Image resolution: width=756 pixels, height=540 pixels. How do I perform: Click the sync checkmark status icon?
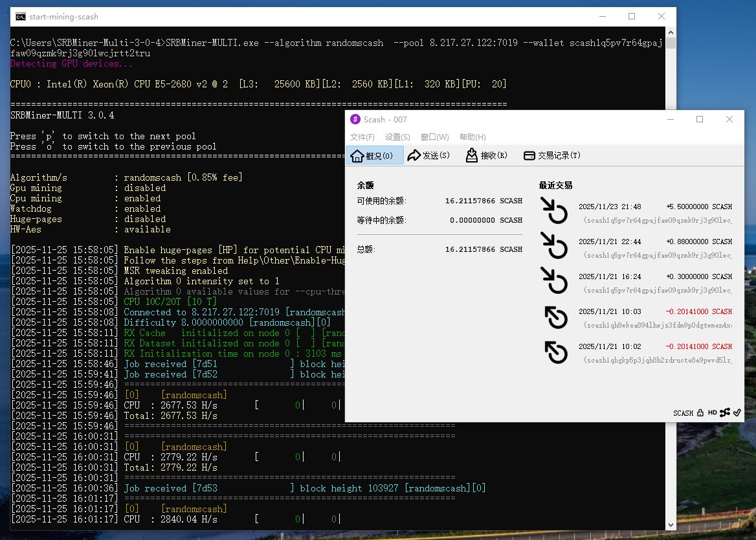(x=737, y=412)
